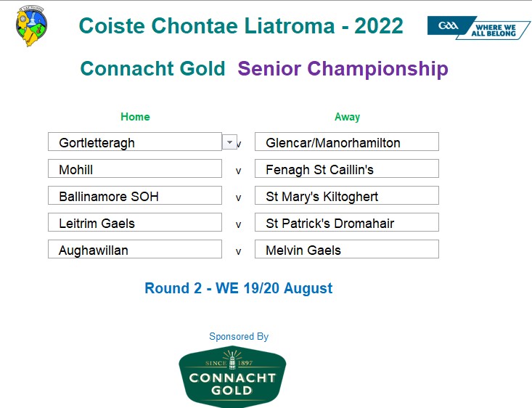Click the GAA Where We All Belong logo
The height and width of the screenshot is (408, 532).
click(479, 28)
